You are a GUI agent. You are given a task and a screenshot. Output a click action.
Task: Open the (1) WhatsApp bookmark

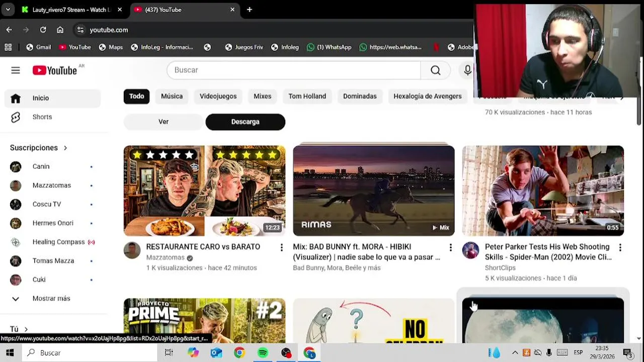[x=329, y=47]
